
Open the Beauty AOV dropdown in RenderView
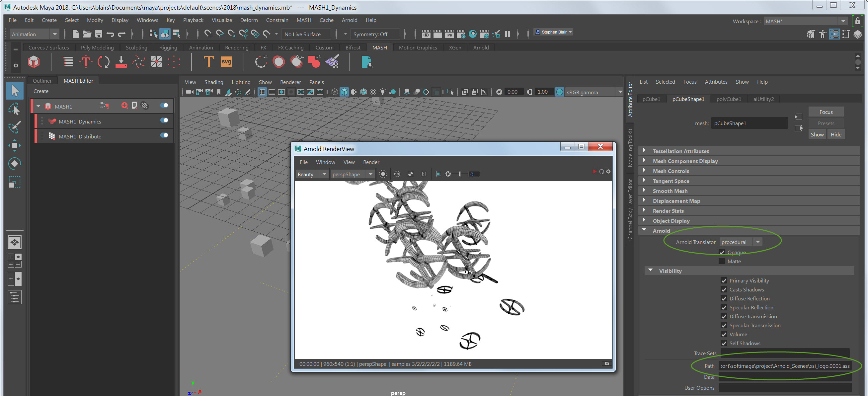click(x=312, y=174)
